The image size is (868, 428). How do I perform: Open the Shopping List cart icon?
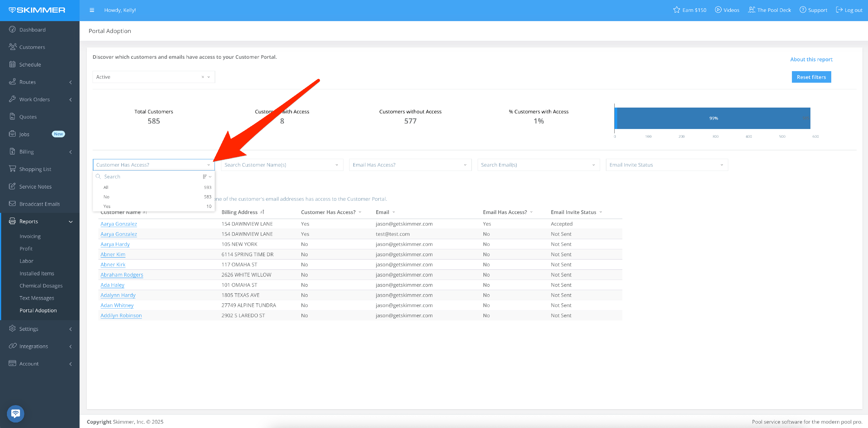[12, 169]
